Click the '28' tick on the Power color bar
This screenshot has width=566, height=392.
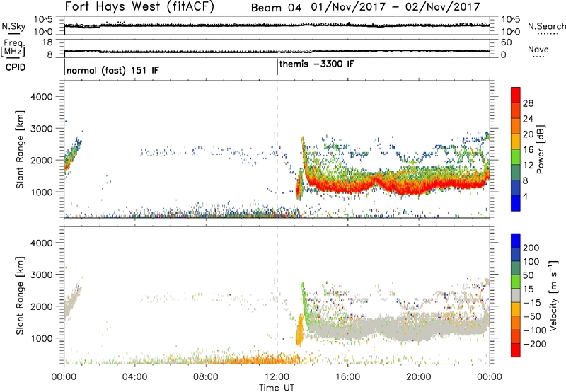(x=528, y=103)
